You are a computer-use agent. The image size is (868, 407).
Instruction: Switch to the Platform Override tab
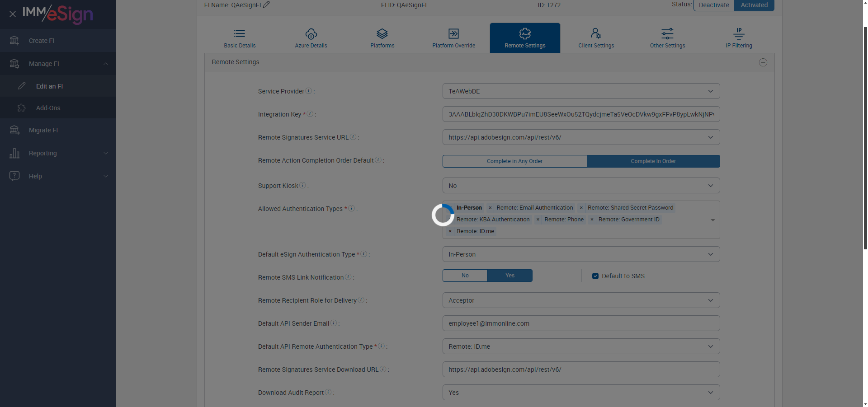pos(453,38)
